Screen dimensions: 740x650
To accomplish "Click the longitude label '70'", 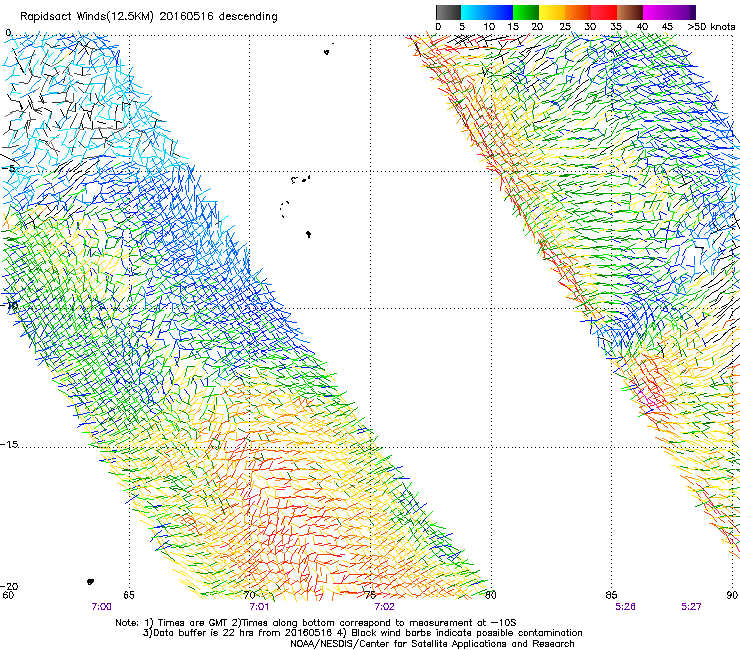I will point(250,595).
